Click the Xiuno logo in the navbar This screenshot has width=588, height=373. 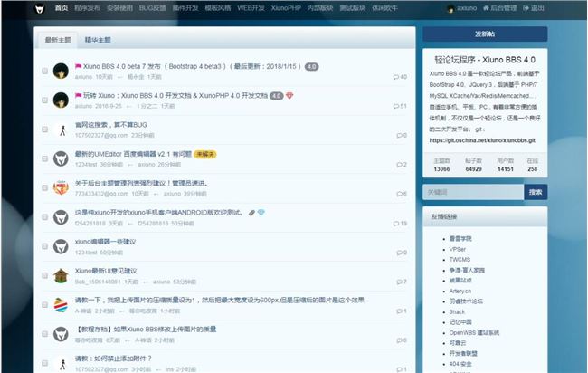(40, 9)
